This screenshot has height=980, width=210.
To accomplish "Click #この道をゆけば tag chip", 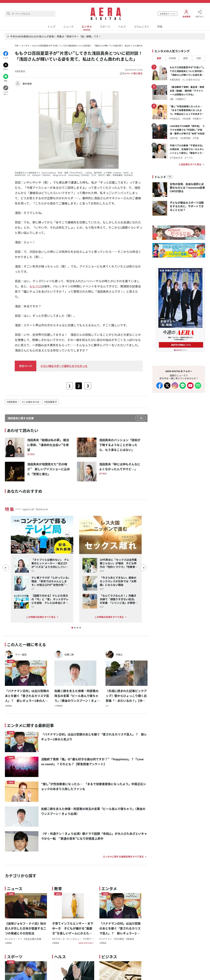I will pyautogui.click(x=30, y=402).
